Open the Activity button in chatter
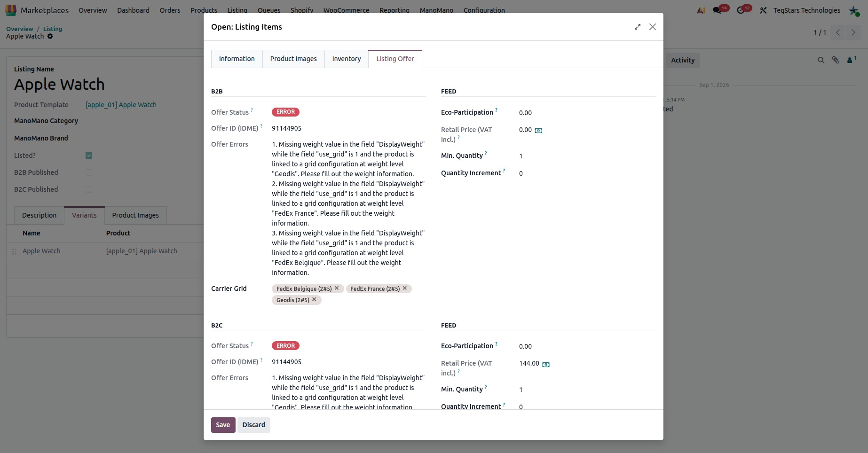The width and height of the screenshot is (868, 453). 682,60
